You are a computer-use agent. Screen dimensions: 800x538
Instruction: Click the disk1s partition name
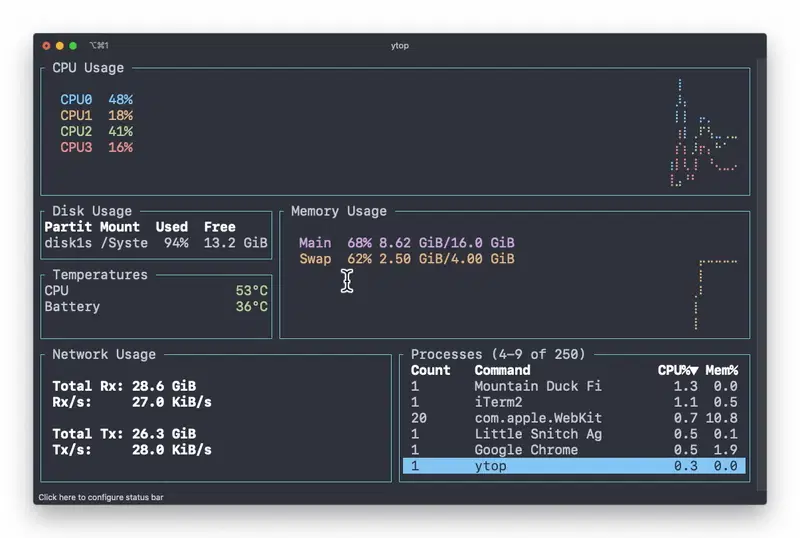tap(68, 243)
